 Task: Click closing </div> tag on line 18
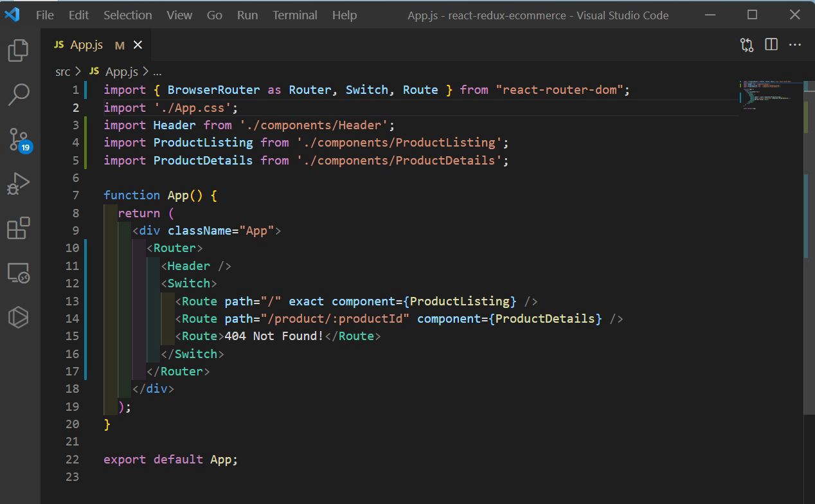coord(153,389)
